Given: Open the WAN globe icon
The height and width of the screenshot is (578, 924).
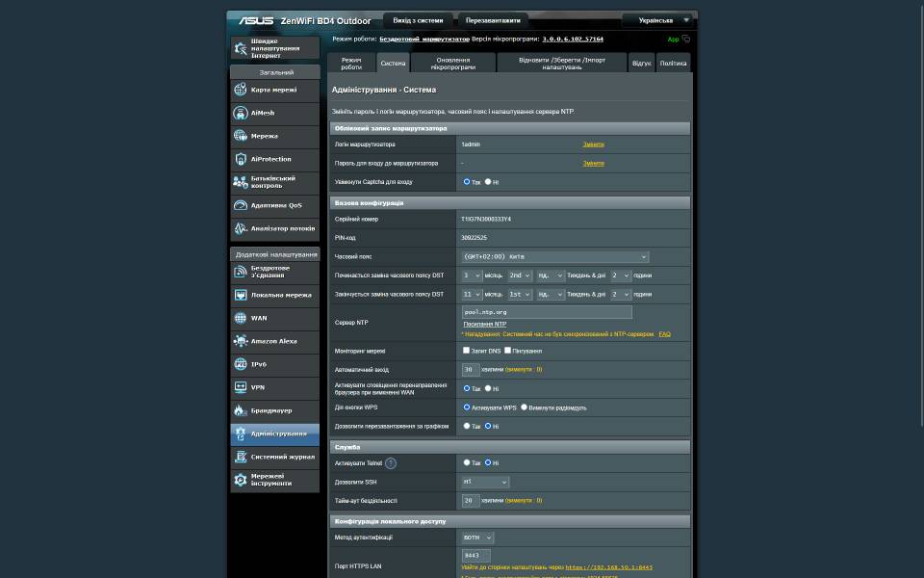Looking at the screenshot, I should coord(241,318).
